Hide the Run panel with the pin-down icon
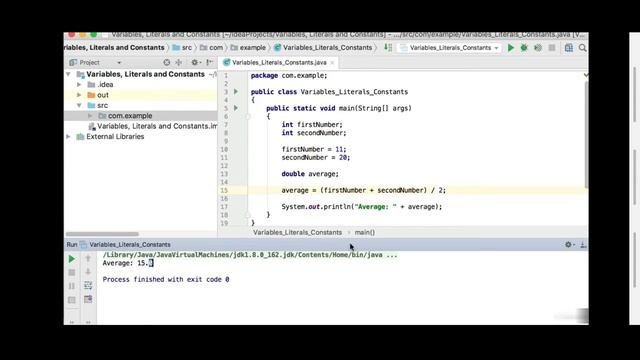 [x=583, y=244]
